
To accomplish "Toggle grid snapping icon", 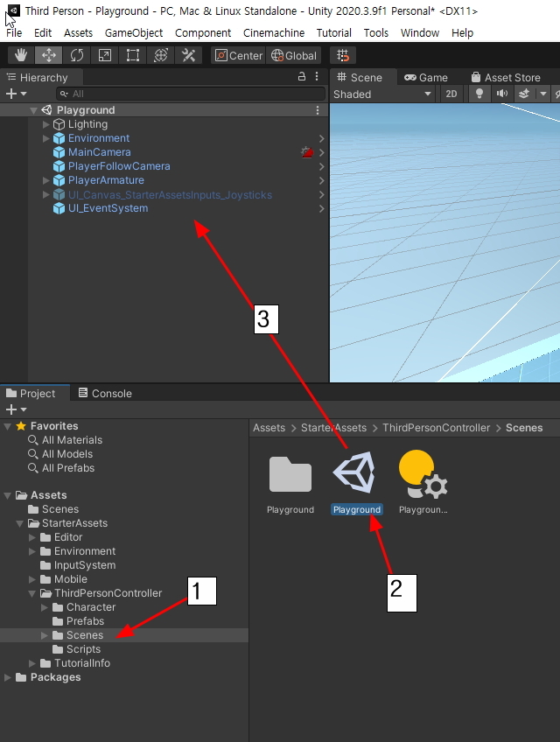I will click(x=343, y=55).
